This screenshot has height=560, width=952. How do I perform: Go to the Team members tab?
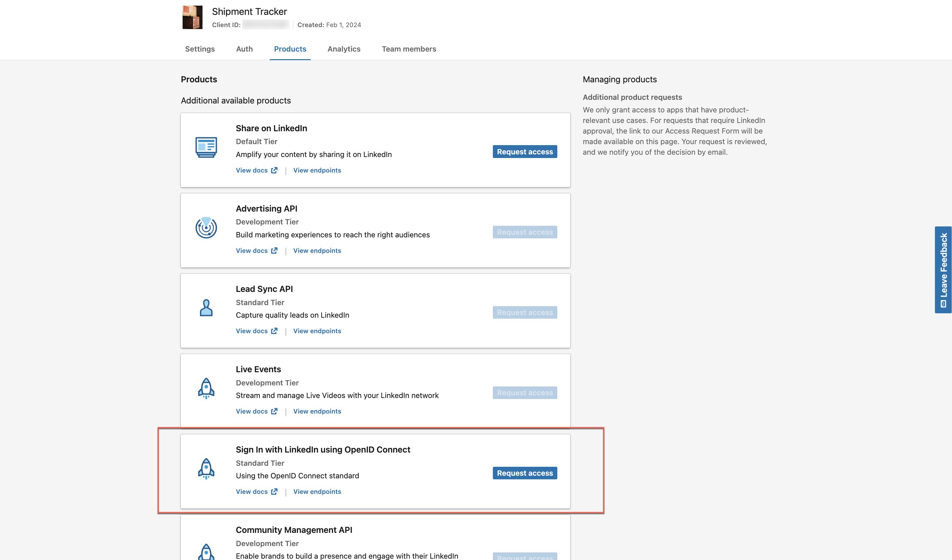coord(409,49)
